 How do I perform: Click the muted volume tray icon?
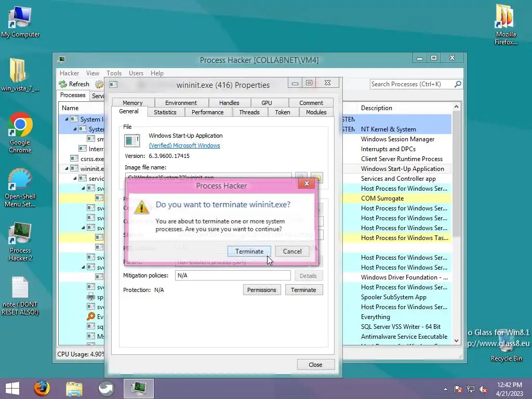coord(484,389)
